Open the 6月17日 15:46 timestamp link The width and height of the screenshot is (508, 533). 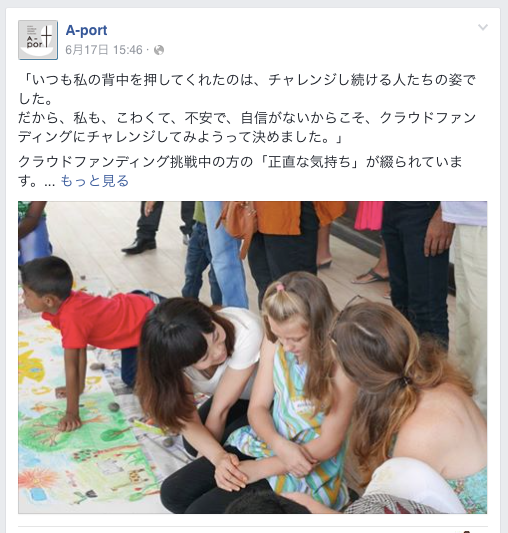click(x=104, y=50)
